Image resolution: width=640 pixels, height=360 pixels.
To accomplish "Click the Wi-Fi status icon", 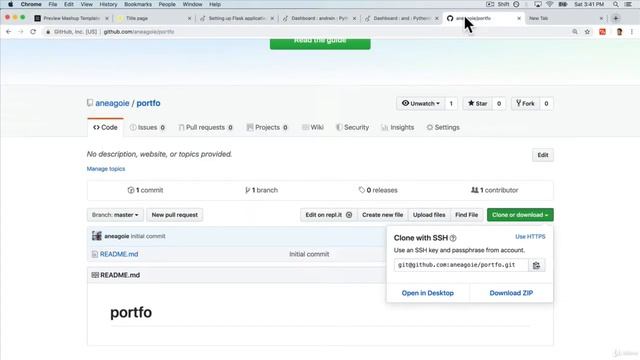I will (549, 4).
